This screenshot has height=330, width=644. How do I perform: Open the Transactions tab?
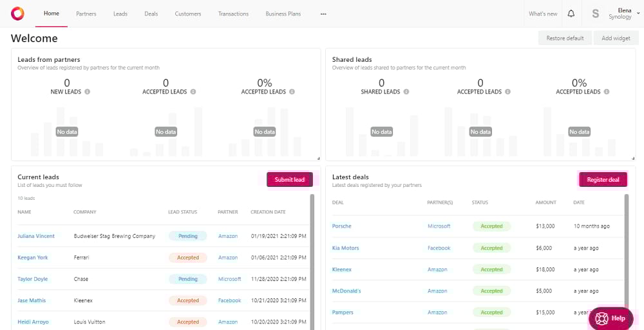click(x=233, y=14)
